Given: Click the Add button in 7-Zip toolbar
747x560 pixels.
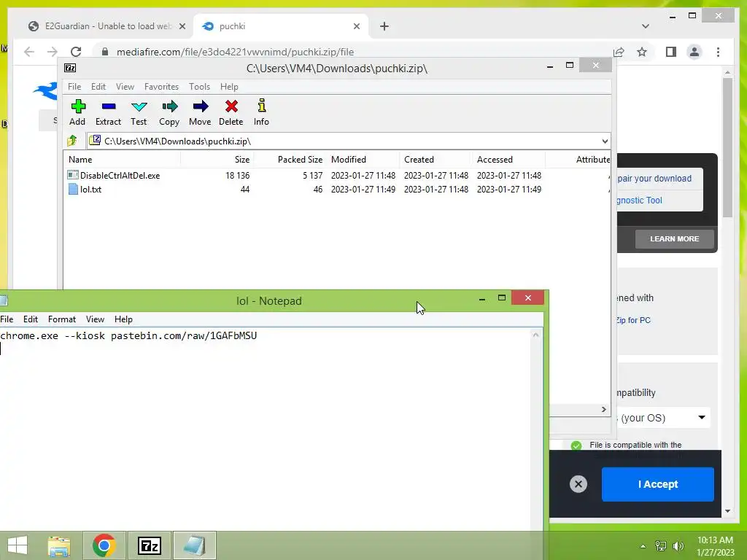Looking at the screenshot, I should click(77, 113).
